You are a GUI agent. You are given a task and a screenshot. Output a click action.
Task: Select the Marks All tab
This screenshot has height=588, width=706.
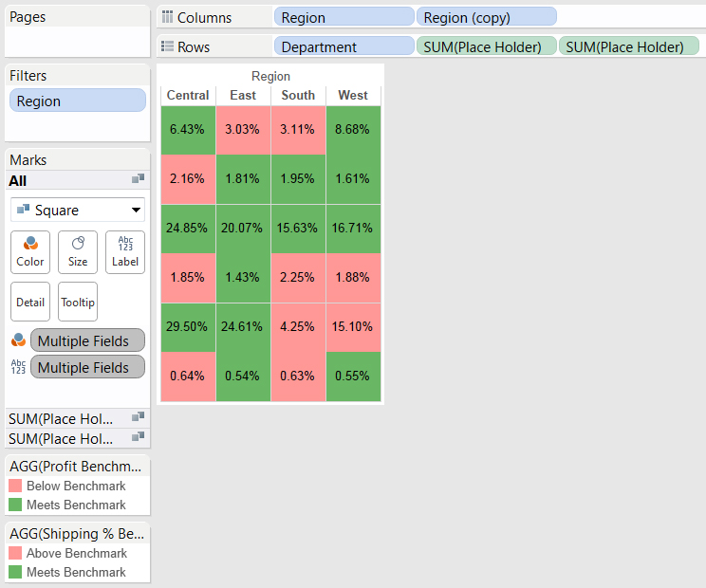point(78,180)
